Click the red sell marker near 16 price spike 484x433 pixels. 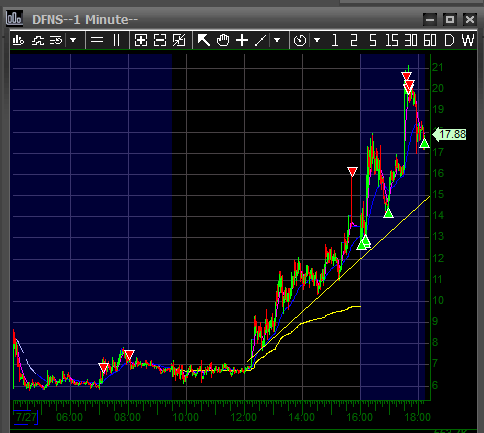[352, 172]
